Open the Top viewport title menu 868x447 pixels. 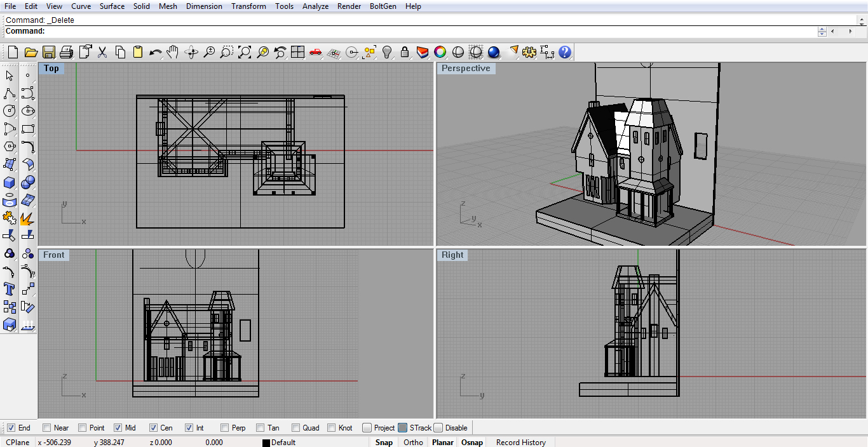51,69
